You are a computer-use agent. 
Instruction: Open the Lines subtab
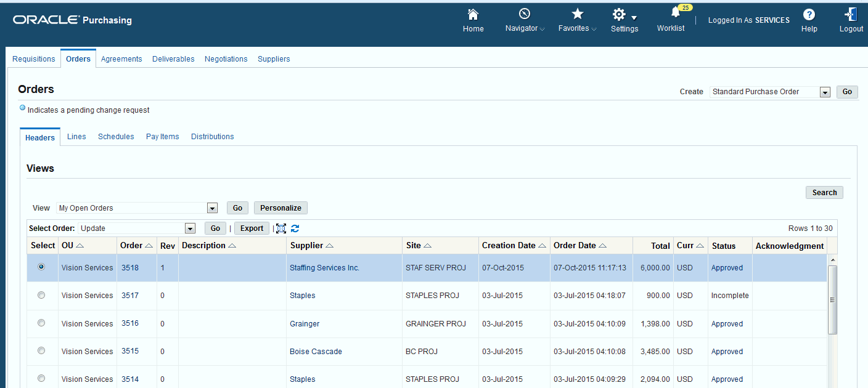click(x=76, y=137)
